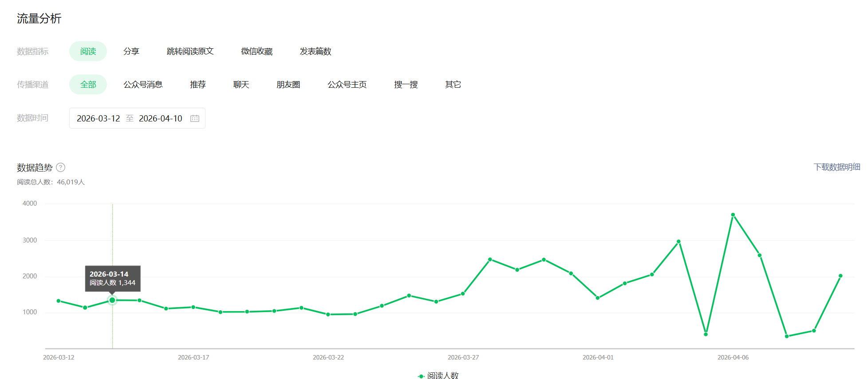Switch to 跳转阅读原文 metric

coord(190,51)
